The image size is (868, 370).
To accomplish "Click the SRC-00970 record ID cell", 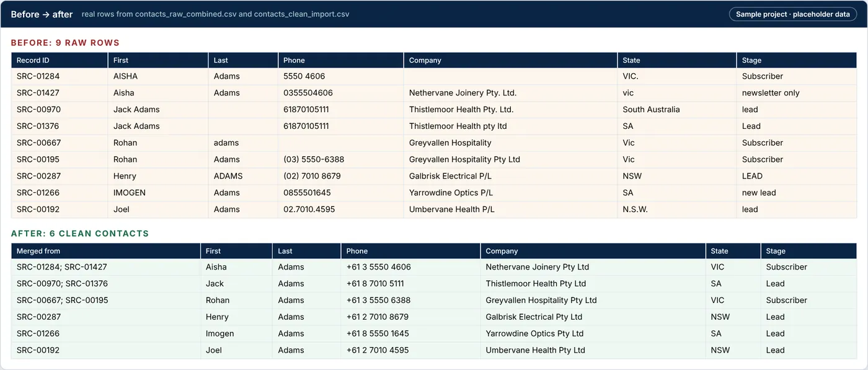I will (60, 110).
